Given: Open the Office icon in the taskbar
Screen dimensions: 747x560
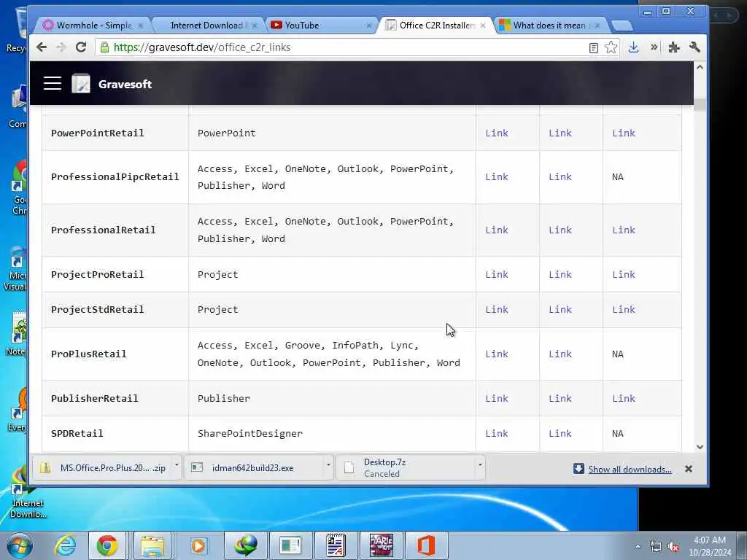Looking at the screenshot, I should [x=426, y=545].
